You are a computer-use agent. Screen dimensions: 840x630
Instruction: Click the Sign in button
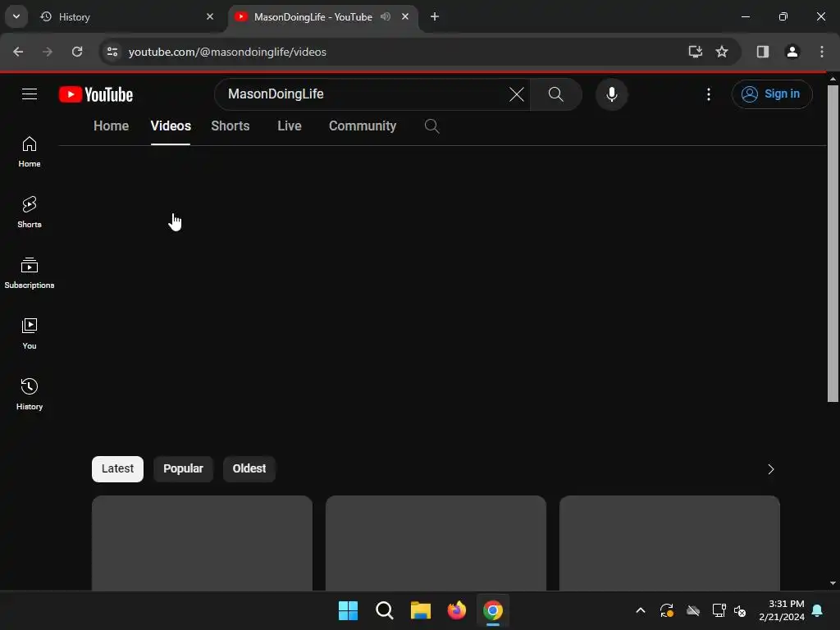pyautogui.click(x=771, y=94)
